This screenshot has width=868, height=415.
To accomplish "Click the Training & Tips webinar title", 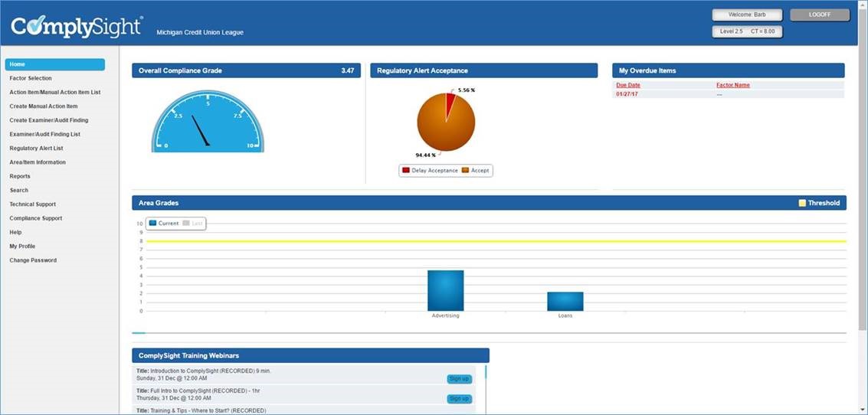I will [x=201, y=410].
